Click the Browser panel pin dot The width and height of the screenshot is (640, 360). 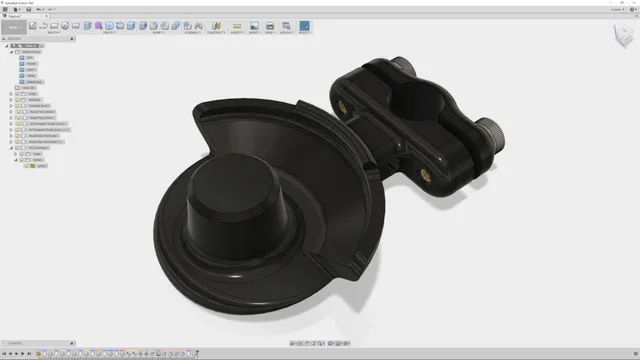(x=72, y=39)
